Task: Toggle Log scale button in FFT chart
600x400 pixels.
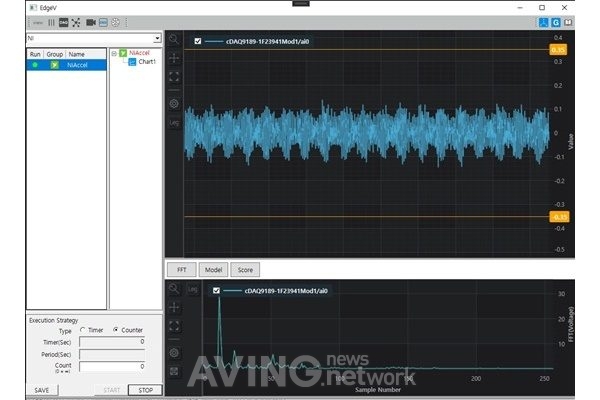Action: [x=192, y=290]
